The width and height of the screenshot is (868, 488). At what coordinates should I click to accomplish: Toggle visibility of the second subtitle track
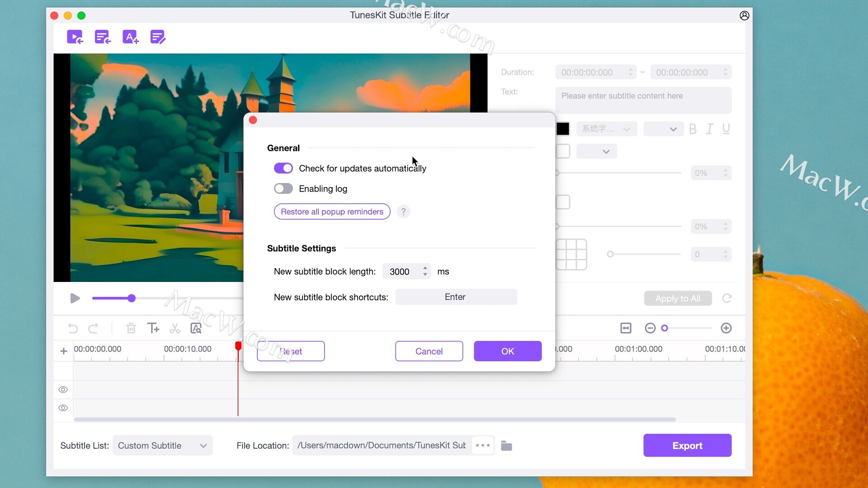point(63,408)
